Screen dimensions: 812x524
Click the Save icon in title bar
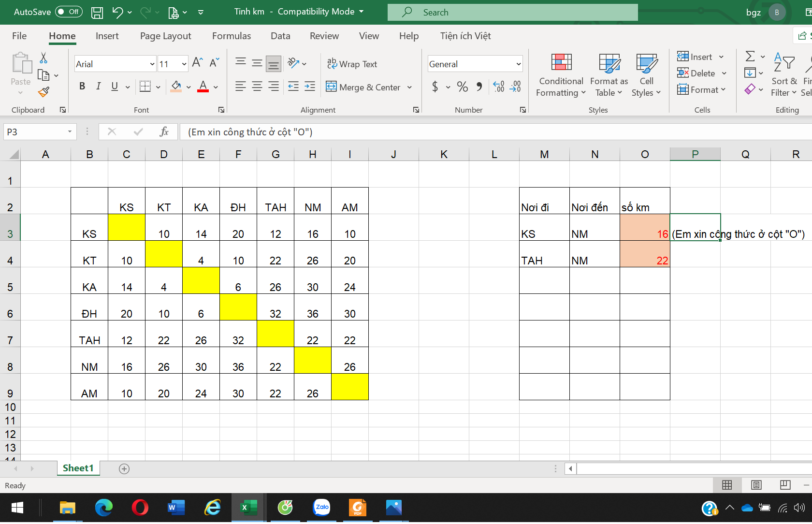[x=97, y=13]
